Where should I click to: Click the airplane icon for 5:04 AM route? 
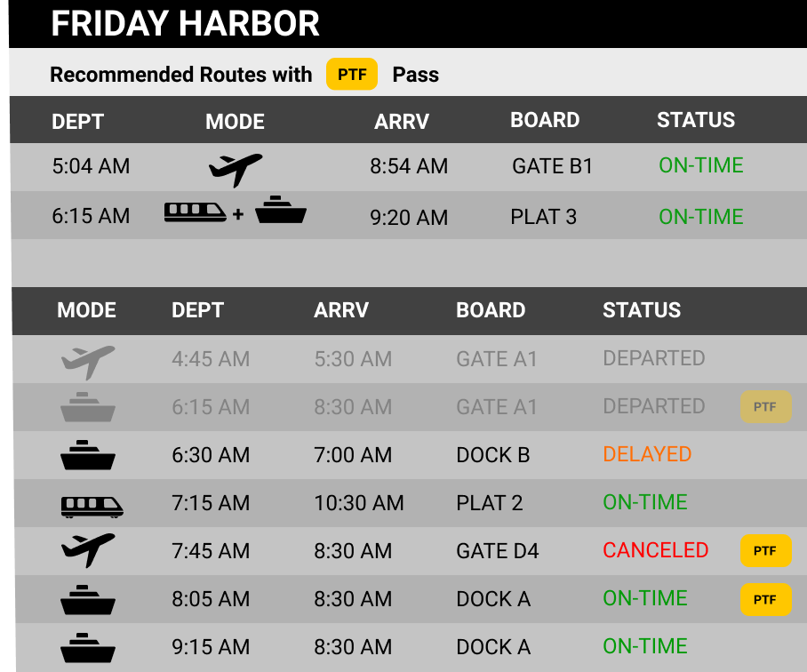tap(236, 169)
